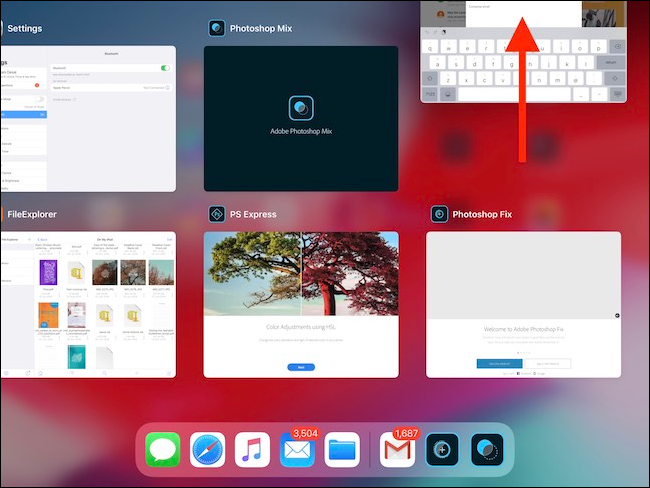Open orange book cover file in FileExplorer

48,316
